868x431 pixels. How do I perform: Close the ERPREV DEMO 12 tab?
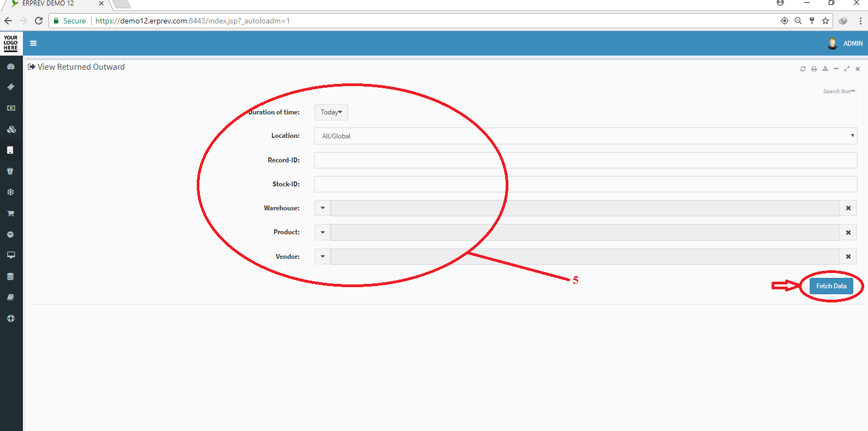click(x=101, y=3)
